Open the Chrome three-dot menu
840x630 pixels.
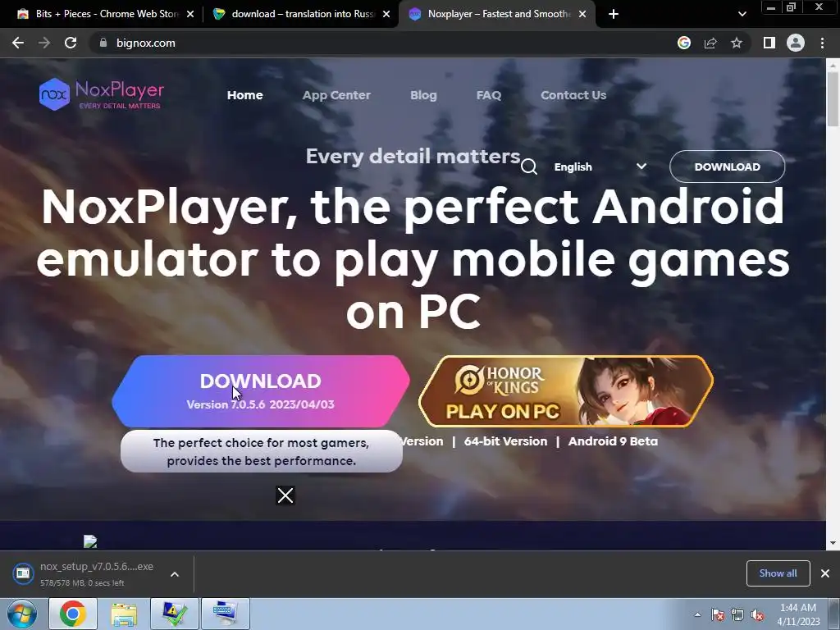point(822,43)
